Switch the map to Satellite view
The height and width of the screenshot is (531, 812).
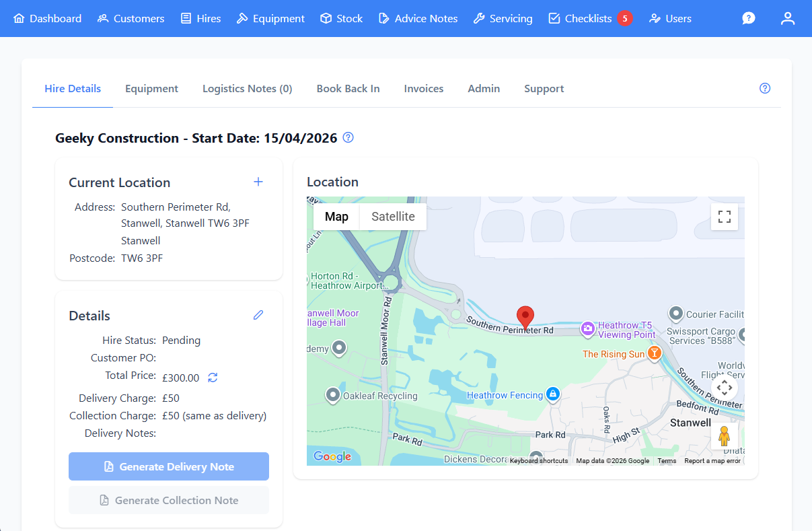pyautogui.click(x=392, y=217)
